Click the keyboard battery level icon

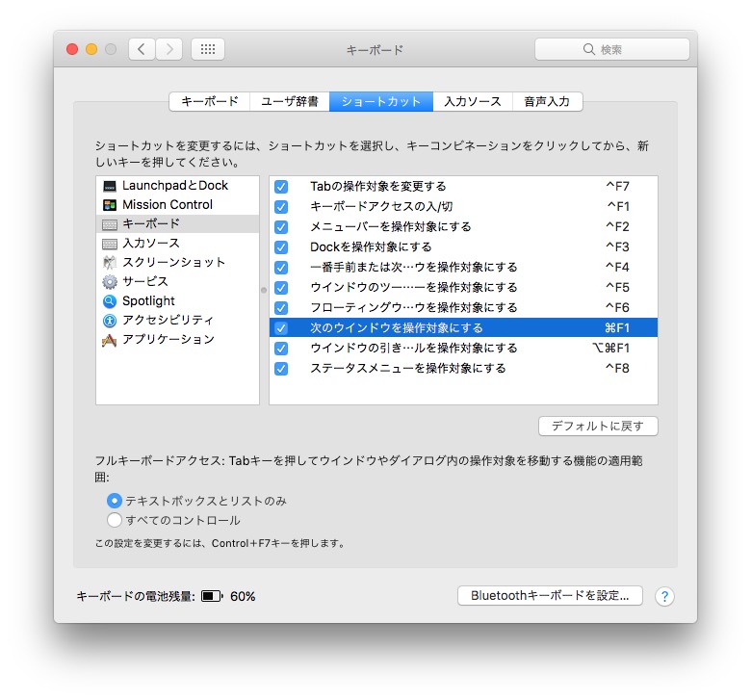212,597
